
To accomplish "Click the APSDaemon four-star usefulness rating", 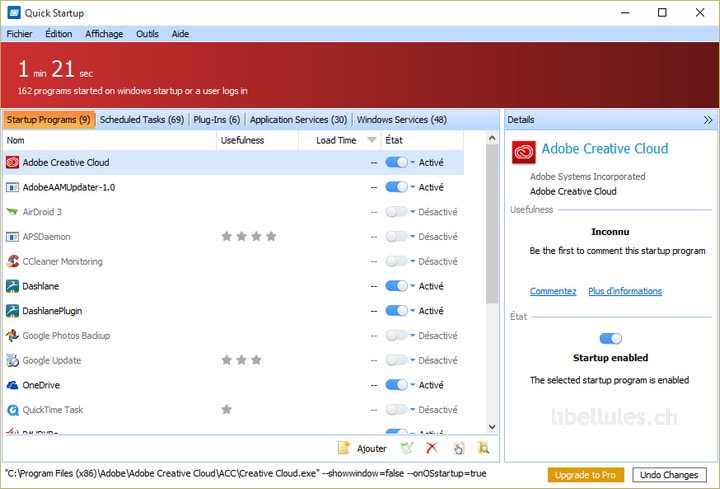I will pos(249,236).
